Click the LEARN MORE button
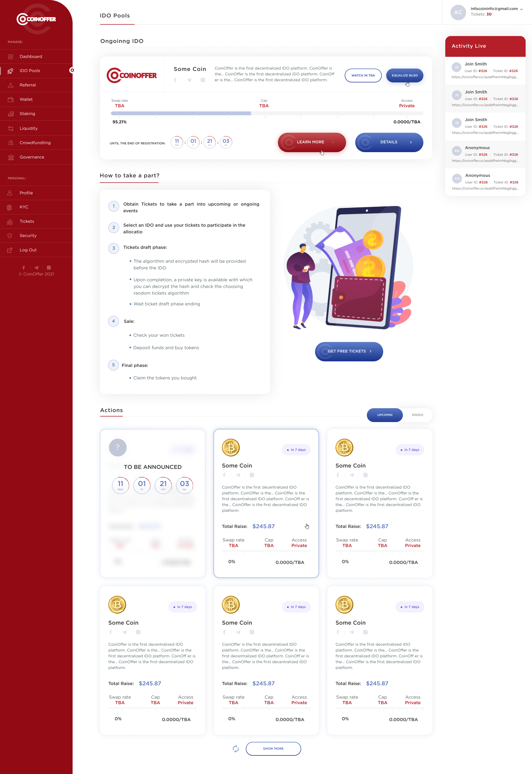Image resolution: width=532 pixels, height=774 pixels. tap(311, 142)
